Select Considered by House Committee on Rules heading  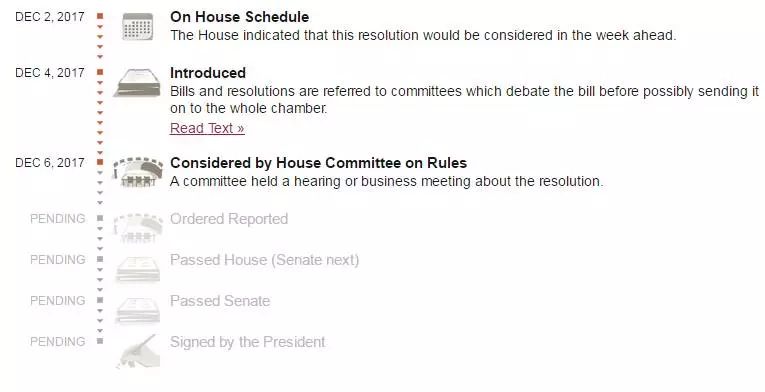[318, 163]
